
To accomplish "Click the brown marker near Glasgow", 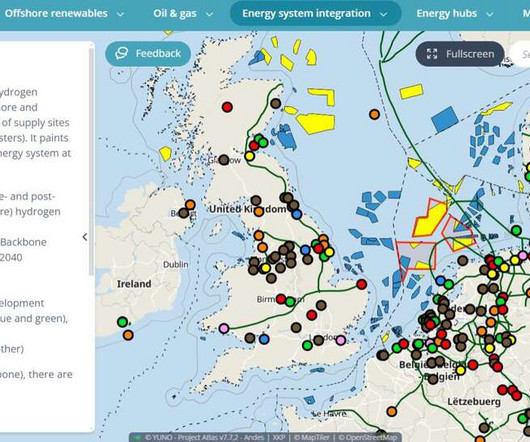I will coord(224,160).
